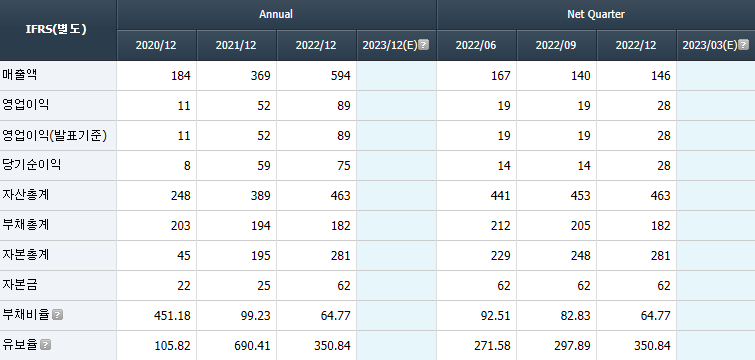Click the help icon beside 2023/12(E)

point(423,45)
